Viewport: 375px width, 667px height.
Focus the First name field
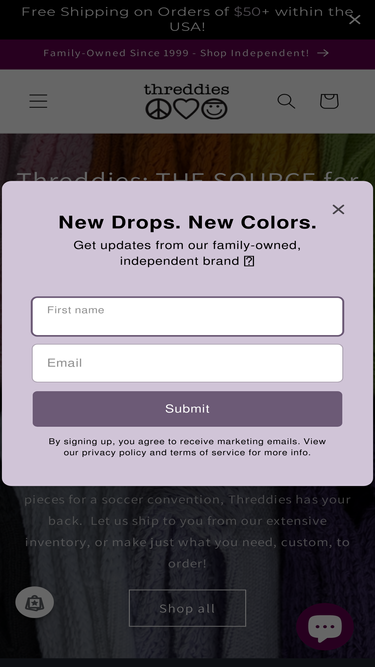(188, 316)
